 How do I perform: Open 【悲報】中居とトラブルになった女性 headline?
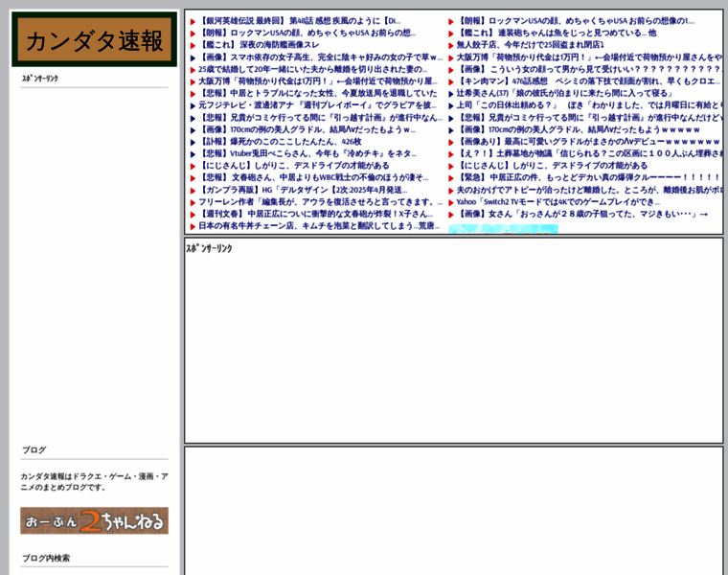318,93
